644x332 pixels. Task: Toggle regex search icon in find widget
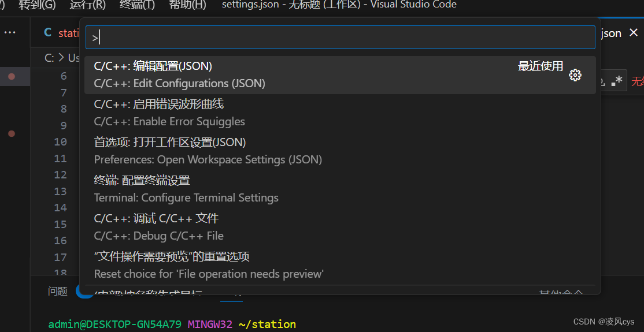point(616,80)
